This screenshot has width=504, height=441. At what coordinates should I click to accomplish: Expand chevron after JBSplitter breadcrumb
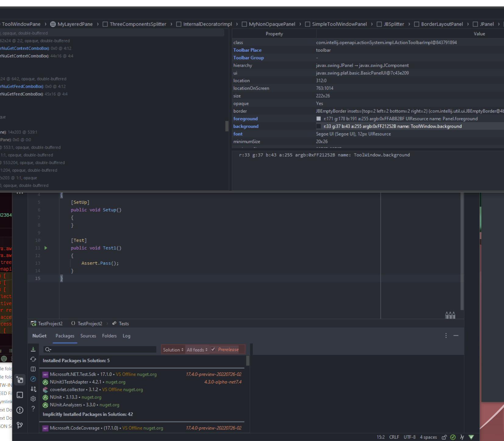(409, 24)
